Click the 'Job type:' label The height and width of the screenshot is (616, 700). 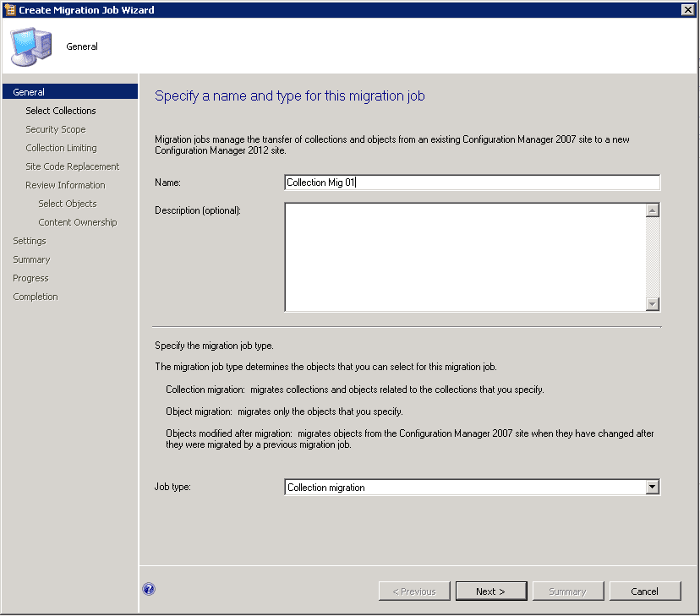[x=172, y=487]
